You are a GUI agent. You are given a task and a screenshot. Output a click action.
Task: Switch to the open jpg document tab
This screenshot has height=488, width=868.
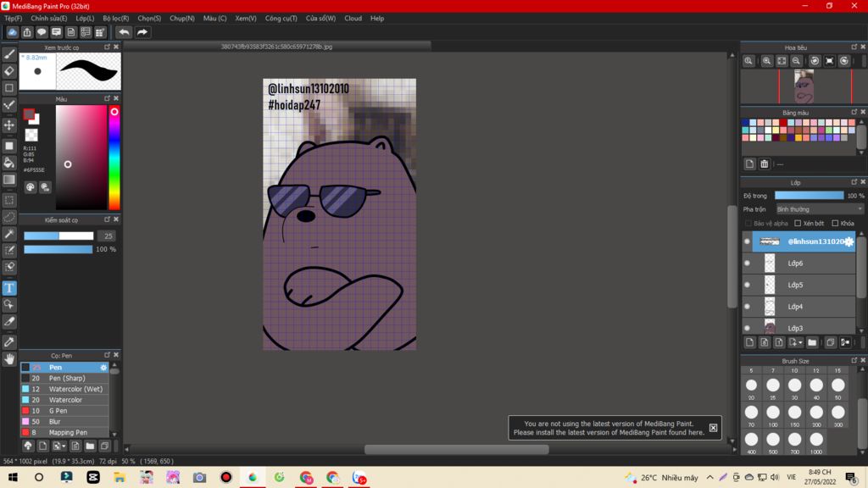click(x=277, y=47)
